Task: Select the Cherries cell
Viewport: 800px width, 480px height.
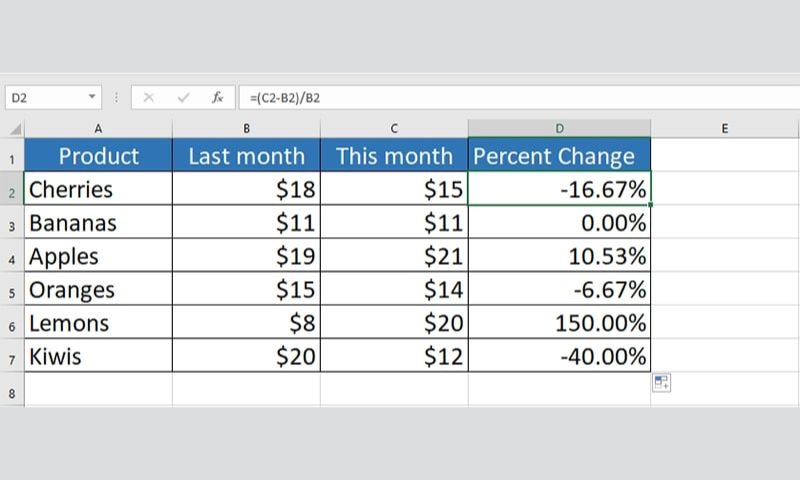Action: [98, 189]
